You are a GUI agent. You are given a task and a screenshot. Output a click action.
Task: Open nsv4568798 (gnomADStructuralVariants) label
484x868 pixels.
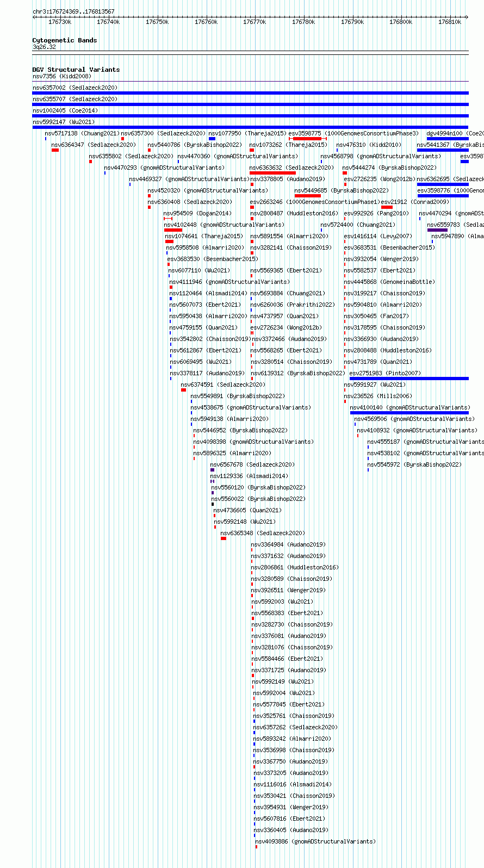tap(381, 157)
